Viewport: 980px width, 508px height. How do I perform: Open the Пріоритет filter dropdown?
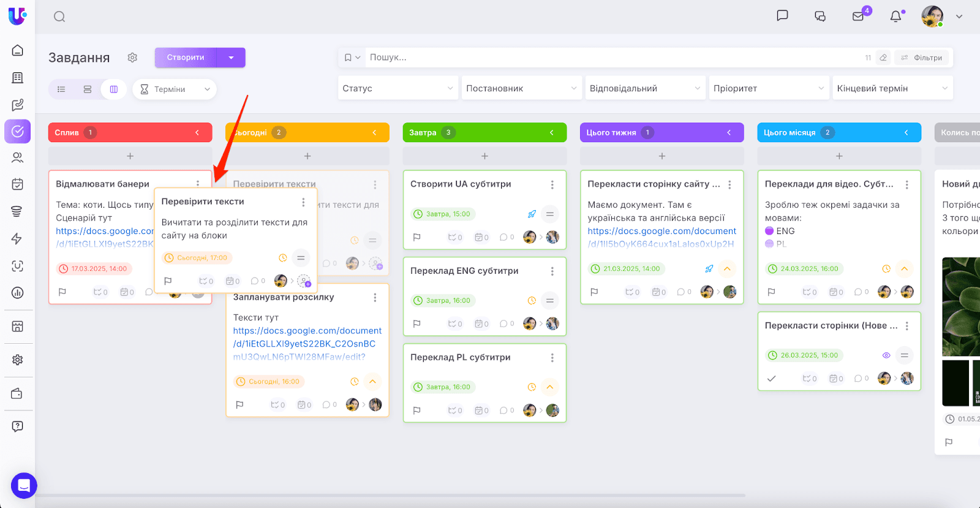tap(769, 88)
